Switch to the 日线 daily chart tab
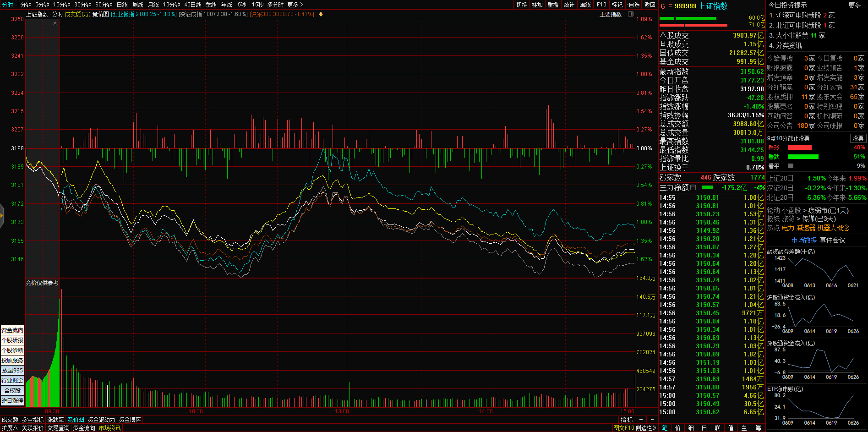The image size is (868, 432). tap(122, 5)
